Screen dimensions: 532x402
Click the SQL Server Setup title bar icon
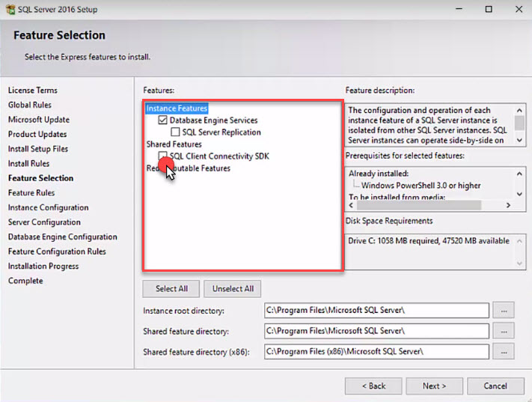[x=10, y=9]
